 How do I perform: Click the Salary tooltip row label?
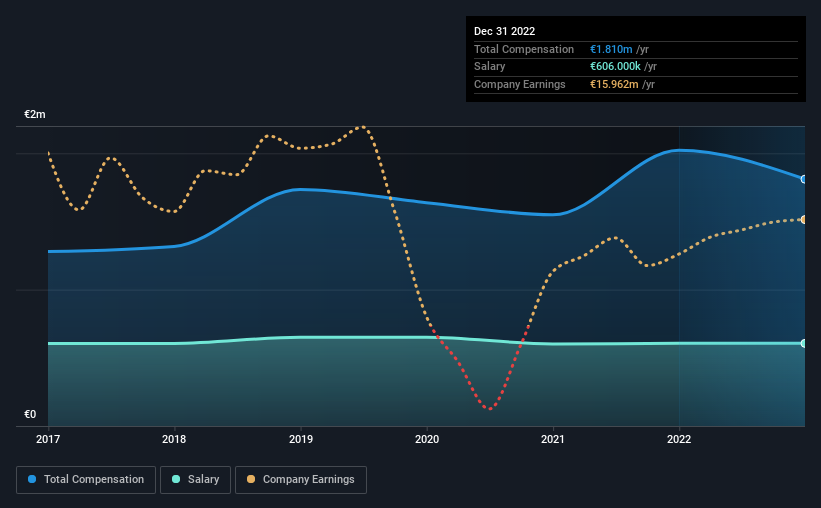490,67
